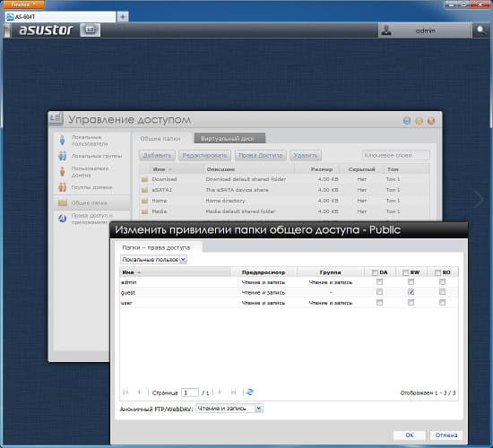Select the admin row name
This screenshot has height=448, width=493.
pos(128,282)
